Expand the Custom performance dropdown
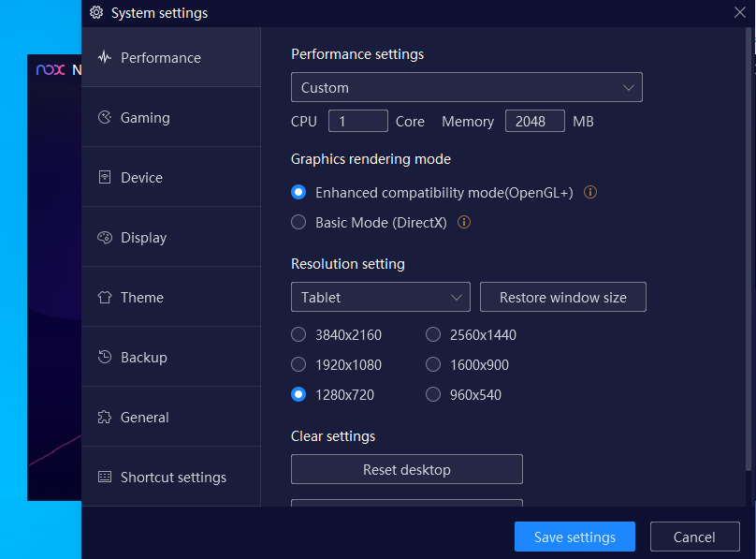 [466, 87]
